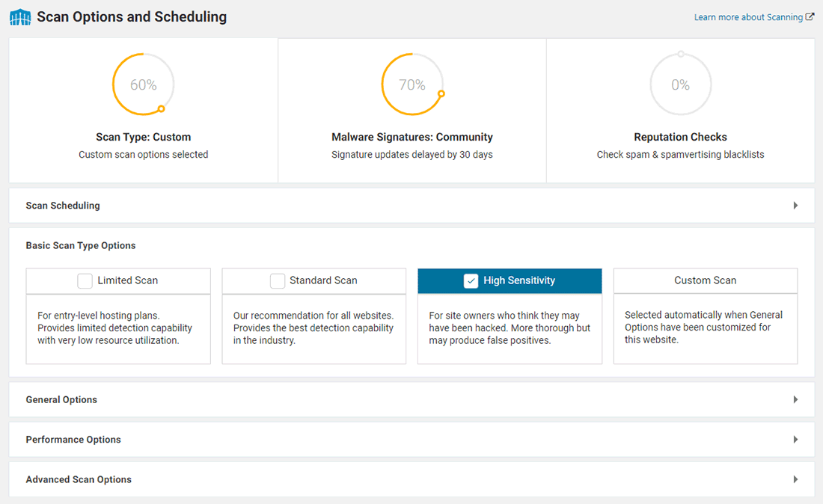Image resolution: width=823 pixels, height=504 pixels.
Task: Click the 70% Community signatures progress circle
Action: [411, 84]
